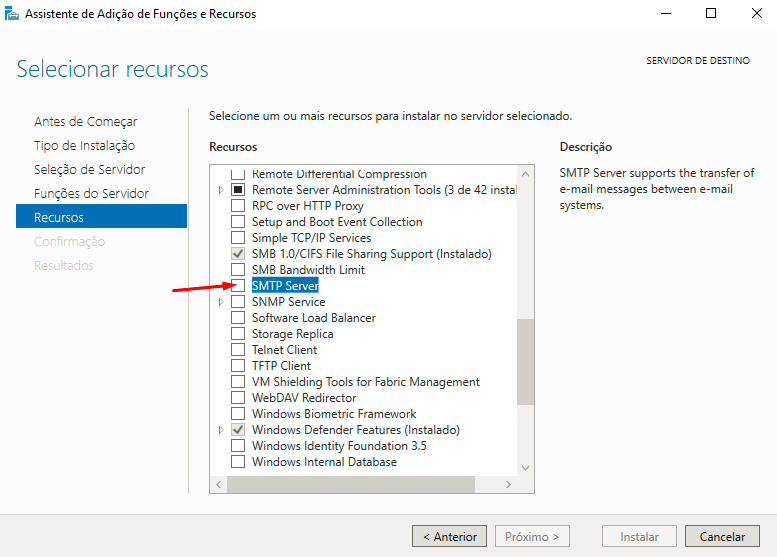This screenshot has height=557, width=777.
Task: Click the wizard icon in the title bar
Action: pos(11,13)
